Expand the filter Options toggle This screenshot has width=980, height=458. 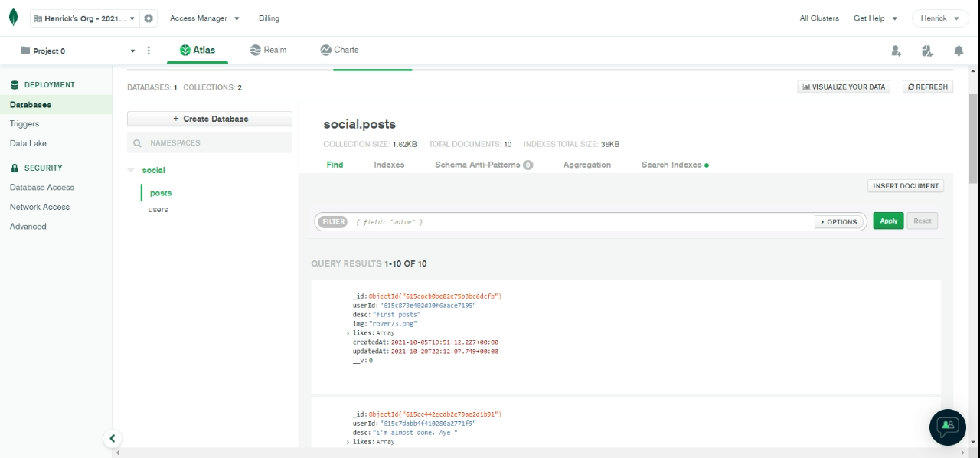[x=839, y=222]
